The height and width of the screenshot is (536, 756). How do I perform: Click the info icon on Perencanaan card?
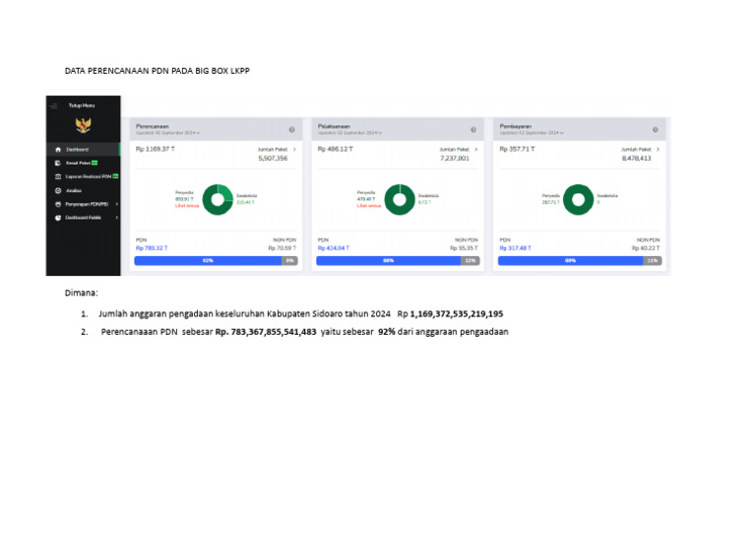pyautogui.click(x=291, y=130)
